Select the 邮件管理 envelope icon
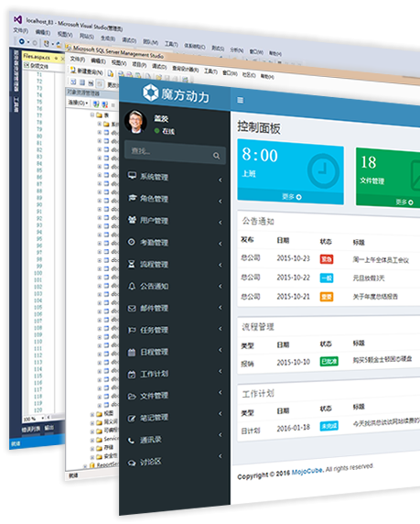 [132, 308]
